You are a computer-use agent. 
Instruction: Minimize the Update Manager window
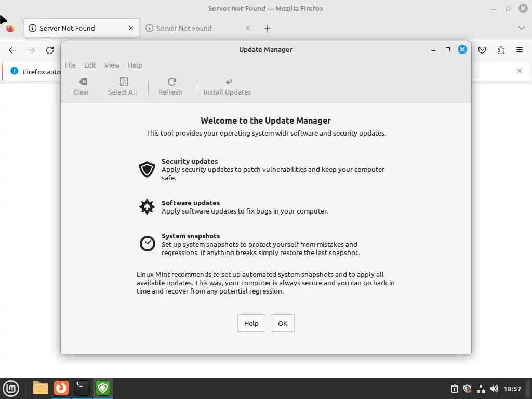433,50
